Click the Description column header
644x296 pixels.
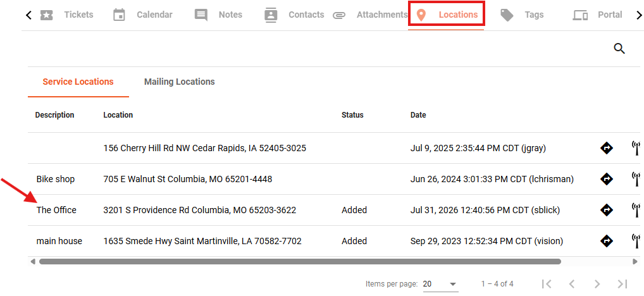click(54, 115)
